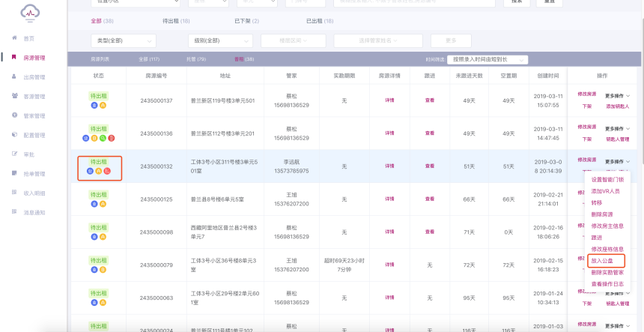
Task: Click 修改房源 for row 2435000137
Action: coord(586,94)
